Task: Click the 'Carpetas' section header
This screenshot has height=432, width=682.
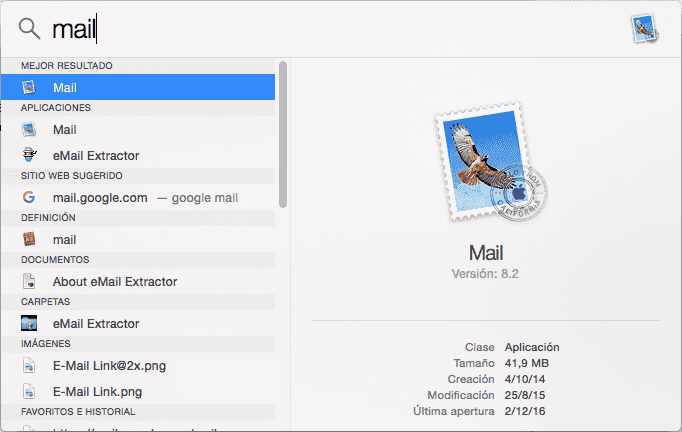Action: pyautogui.click(x=45, y=301)
